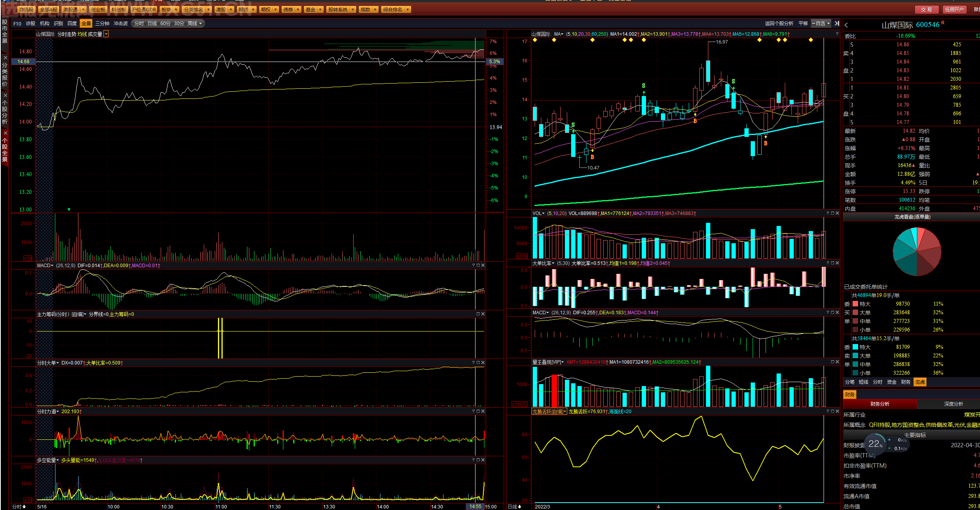
Task: Maximize the intraday MACD indicator panel
Action: tap(478, 266)
